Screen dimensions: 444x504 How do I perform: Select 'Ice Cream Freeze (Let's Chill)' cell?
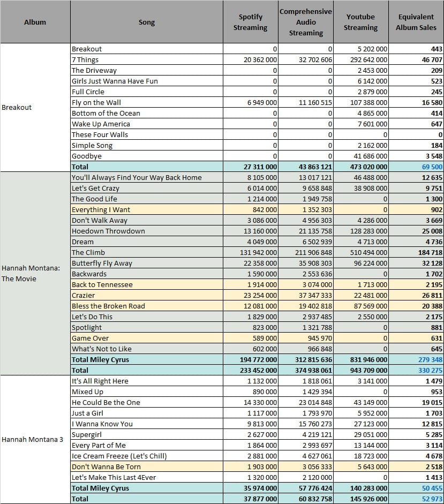pos(147,456)
